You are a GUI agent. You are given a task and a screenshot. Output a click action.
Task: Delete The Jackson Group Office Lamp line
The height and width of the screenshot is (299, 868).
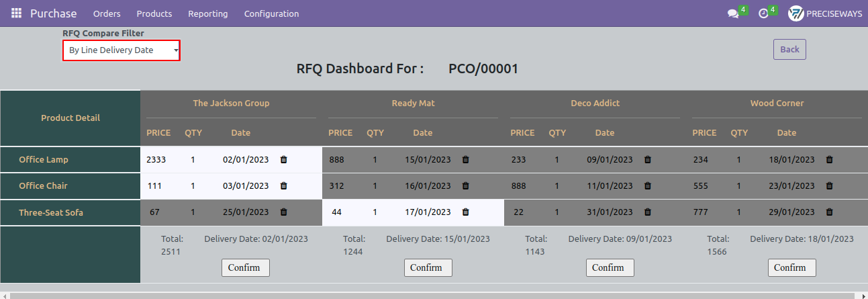point(283,160)
